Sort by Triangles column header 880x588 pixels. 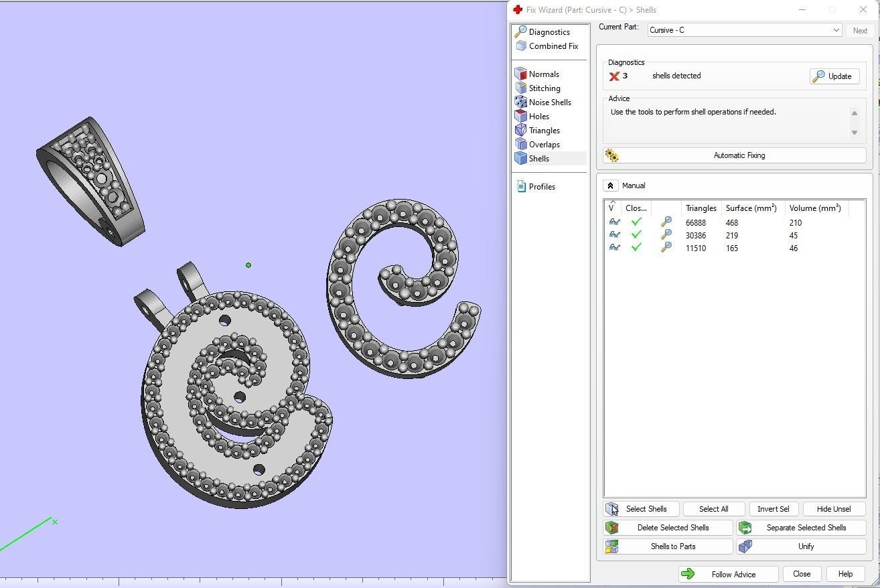coord(701,208)
